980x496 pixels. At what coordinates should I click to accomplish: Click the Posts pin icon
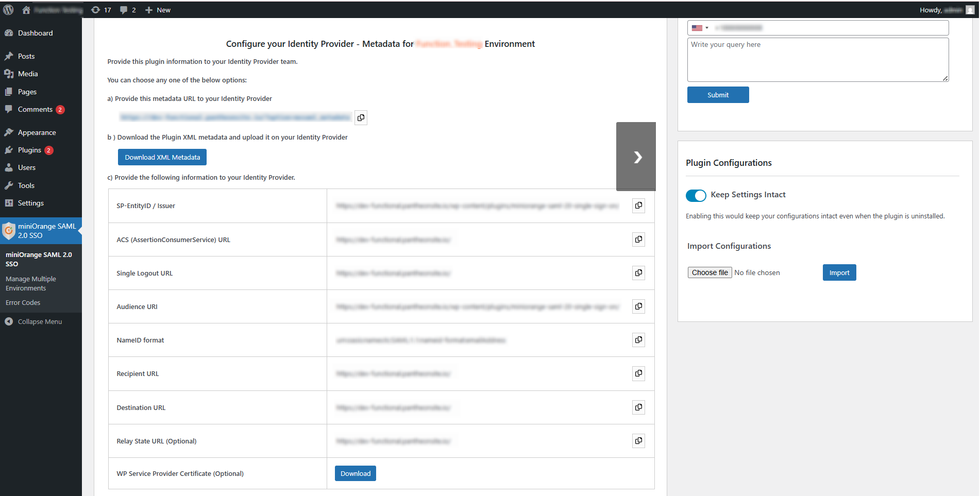[x=9, y=56]
